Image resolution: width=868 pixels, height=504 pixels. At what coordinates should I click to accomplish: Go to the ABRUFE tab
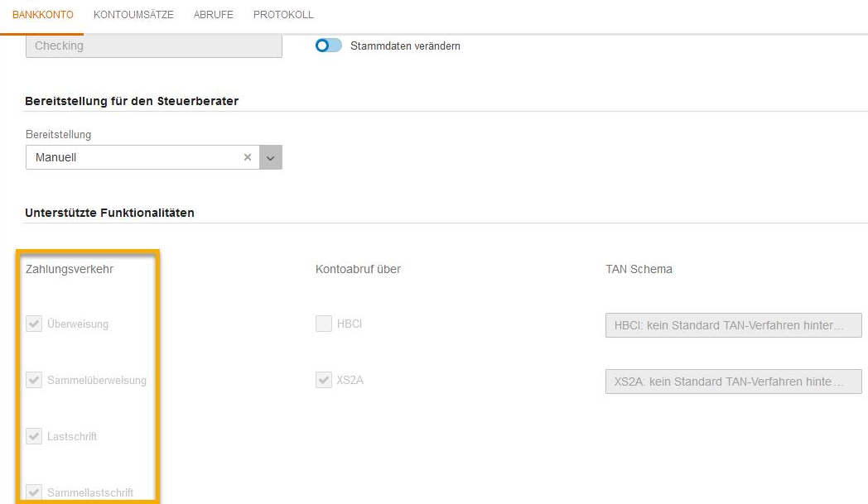213,15
